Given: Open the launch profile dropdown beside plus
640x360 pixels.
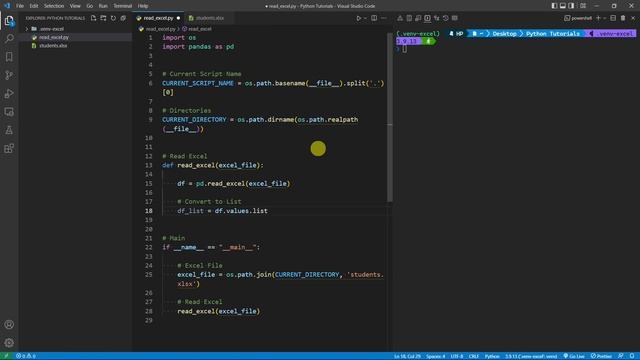Looking at the screenshot, I should click(604, 18).
